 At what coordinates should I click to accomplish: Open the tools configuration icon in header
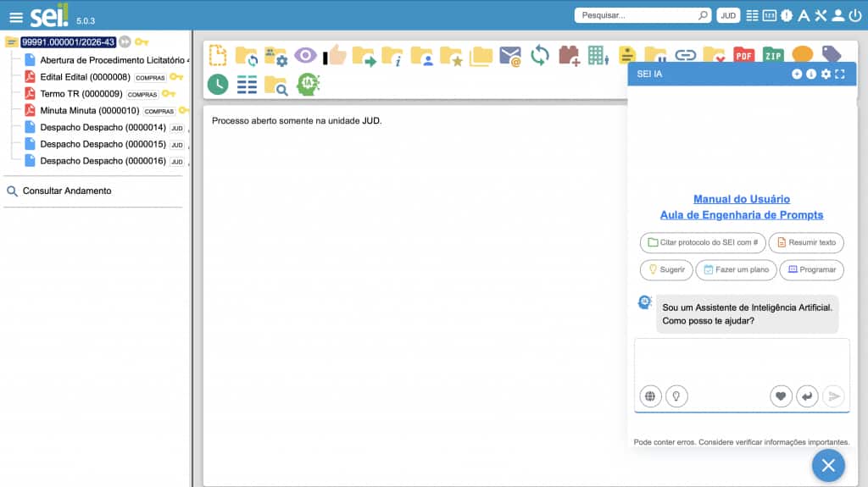821,15
